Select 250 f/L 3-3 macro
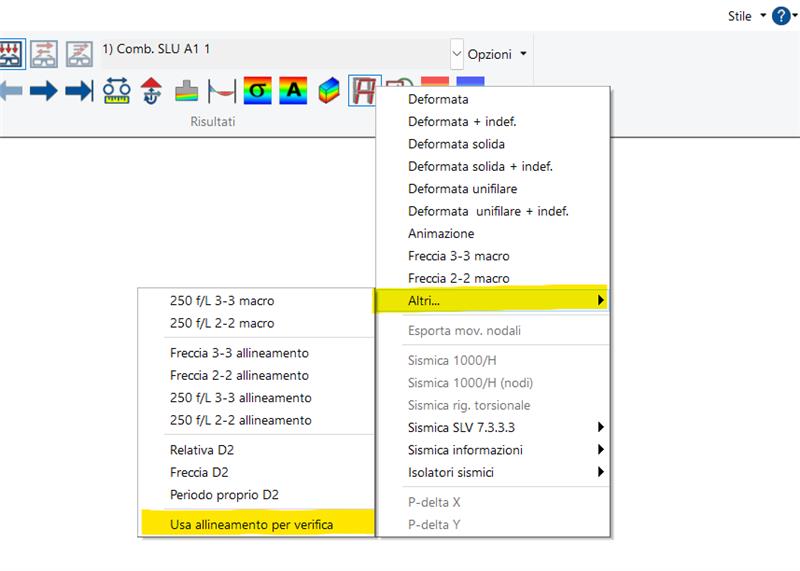The width and height of the screenshot is (800, 571). click(256, 301)
